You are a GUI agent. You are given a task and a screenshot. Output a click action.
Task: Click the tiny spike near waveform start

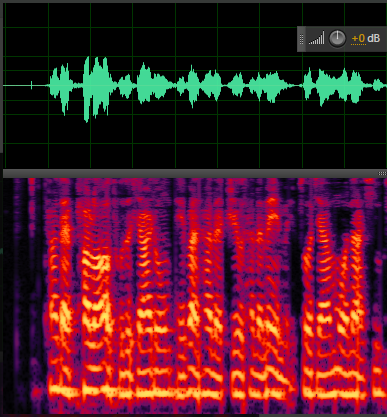tap(31, 85)
